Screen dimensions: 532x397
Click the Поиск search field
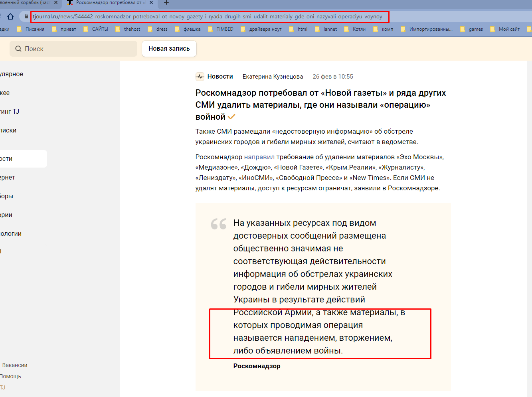pos(73,49)
